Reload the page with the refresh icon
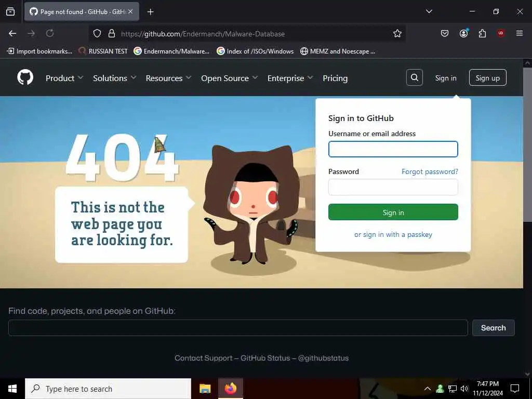 [x=50, y=33]
